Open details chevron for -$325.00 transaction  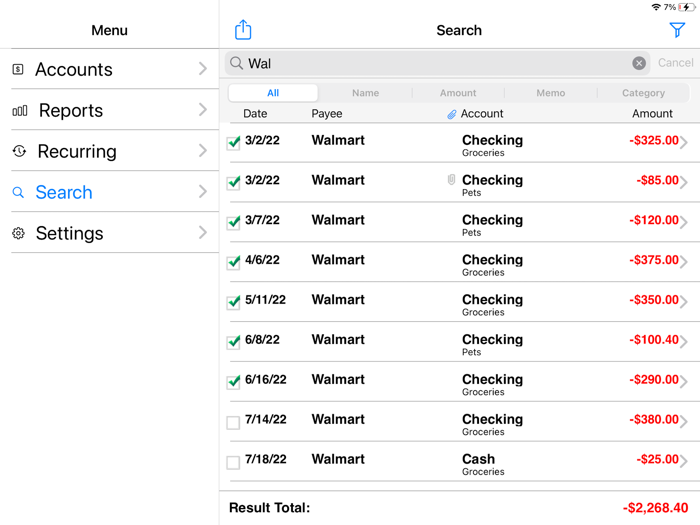[683, 142]
